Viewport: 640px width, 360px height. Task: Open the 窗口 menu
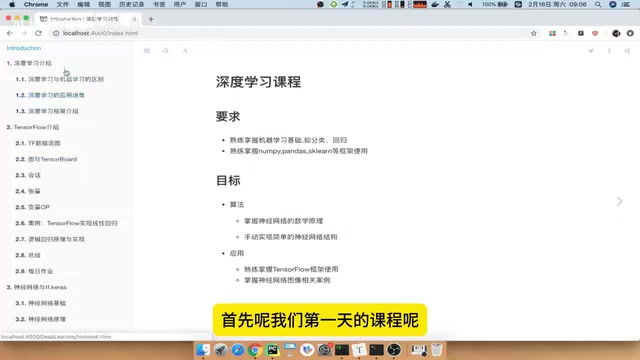tap(201, 4)
